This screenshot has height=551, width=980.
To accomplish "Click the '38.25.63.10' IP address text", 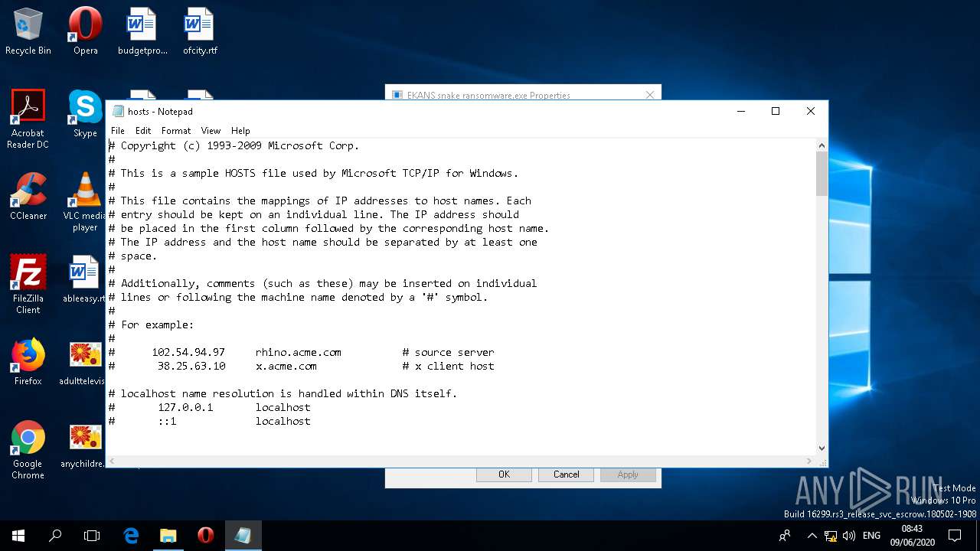I will 191,366.
